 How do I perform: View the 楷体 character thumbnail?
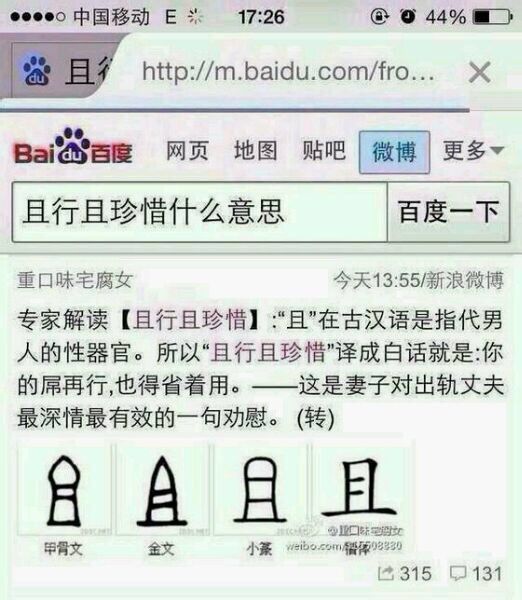point(360,490)
